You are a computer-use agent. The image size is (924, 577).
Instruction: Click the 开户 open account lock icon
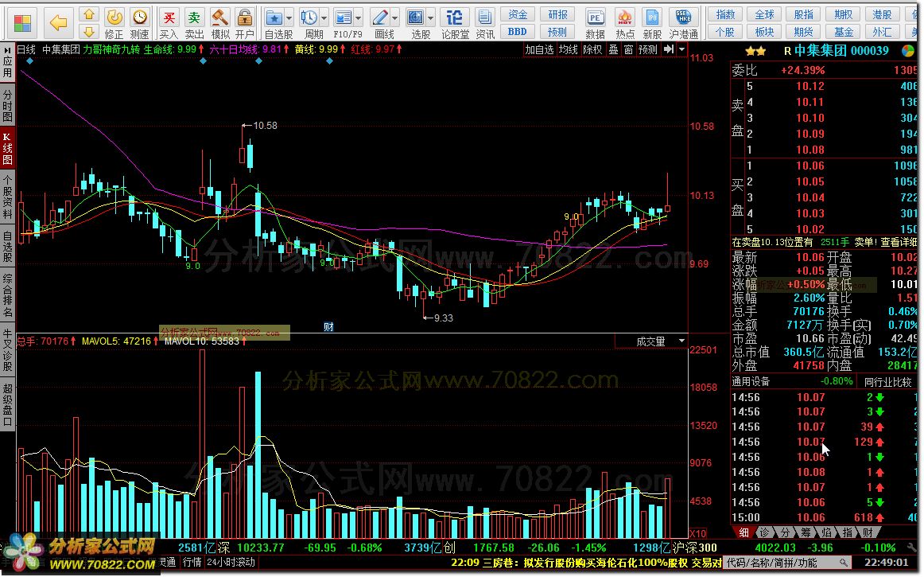pyautogui.click(x=245, y=23)
